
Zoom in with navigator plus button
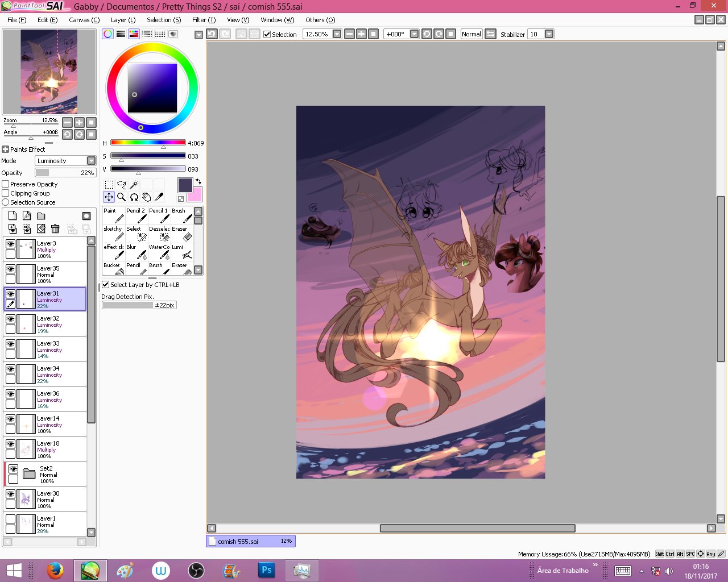click(x=79, y=122)
